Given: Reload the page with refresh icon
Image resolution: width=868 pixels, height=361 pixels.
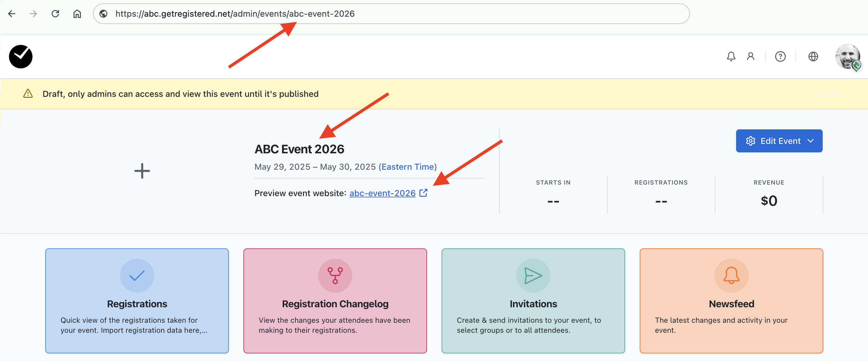Looking at the screenshot, I should 55,14.
